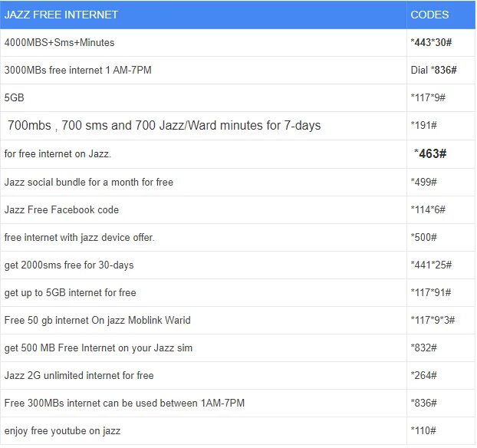Select free internet with jazz device offer
The height and width of the screenshot is (448, 477).
click(80, 238)
